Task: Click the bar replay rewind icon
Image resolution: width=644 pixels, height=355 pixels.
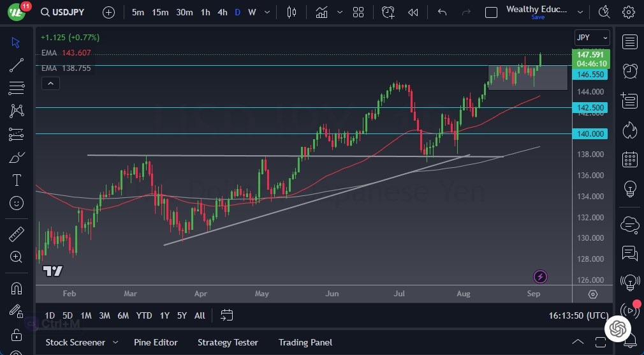Action: [x=413, y=12]
